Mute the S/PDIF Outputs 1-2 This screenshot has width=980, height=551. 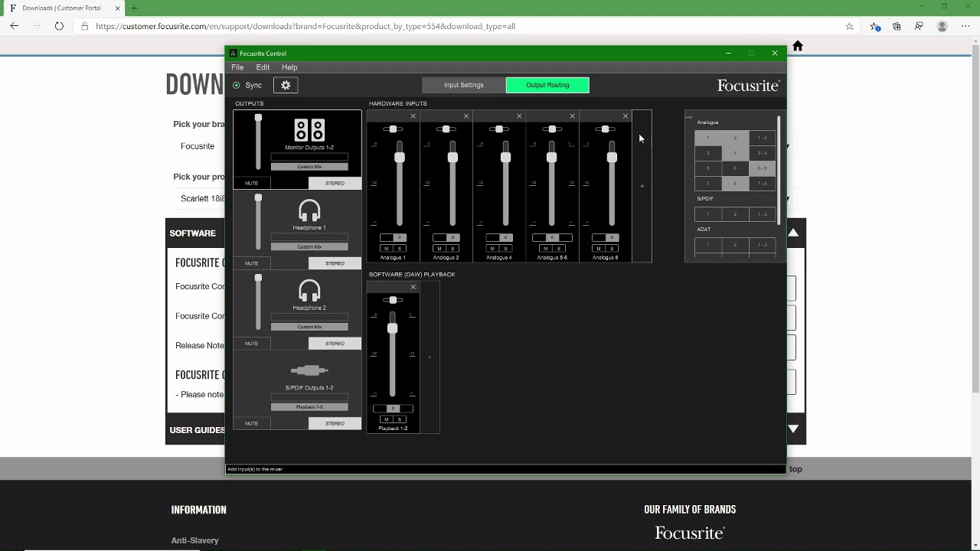click(x=252, y=423)
